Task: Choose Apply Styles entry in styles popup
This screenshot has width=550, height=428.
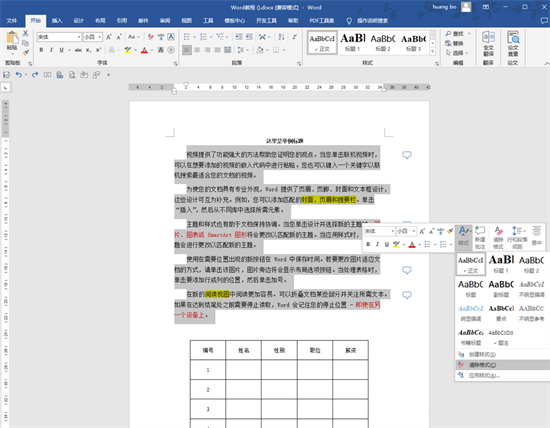Action: [502, 376]
